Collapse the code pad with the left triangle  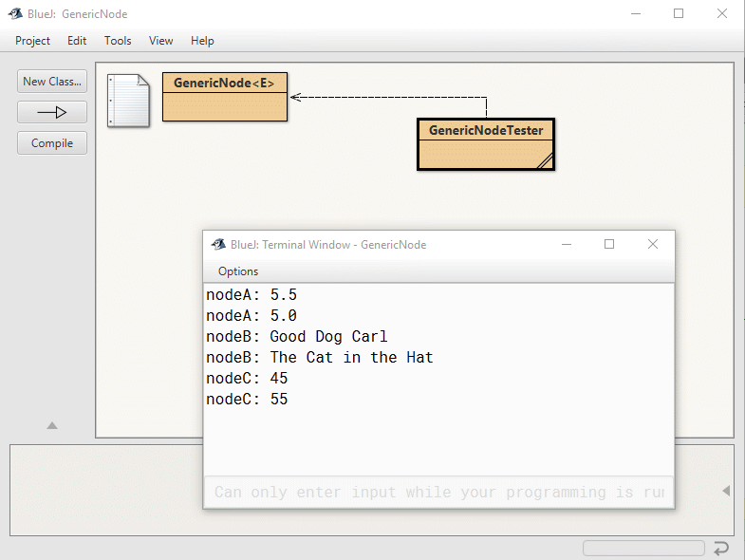[x=726, y=491]
